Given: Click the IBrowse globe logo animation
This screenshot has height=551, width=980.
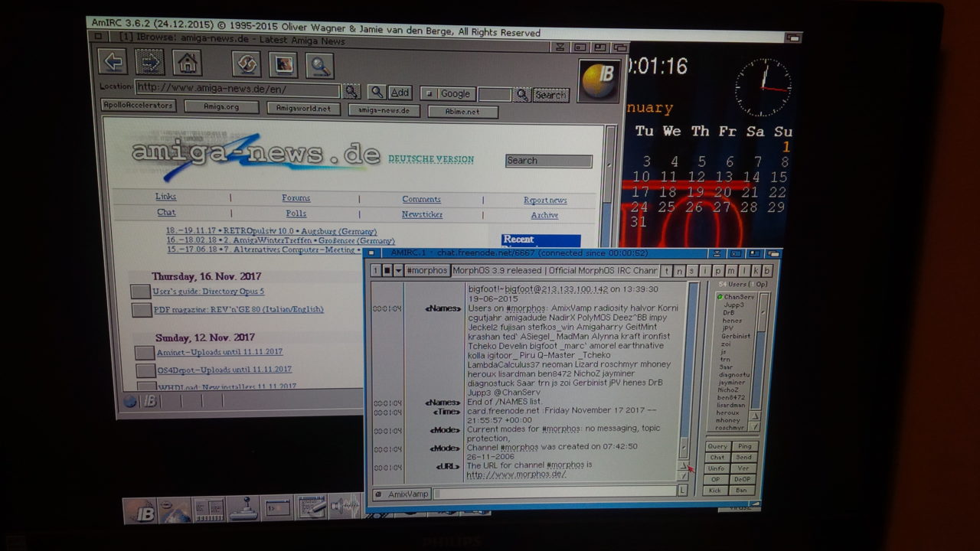Looking at the screenshot, I should point(599,80).
